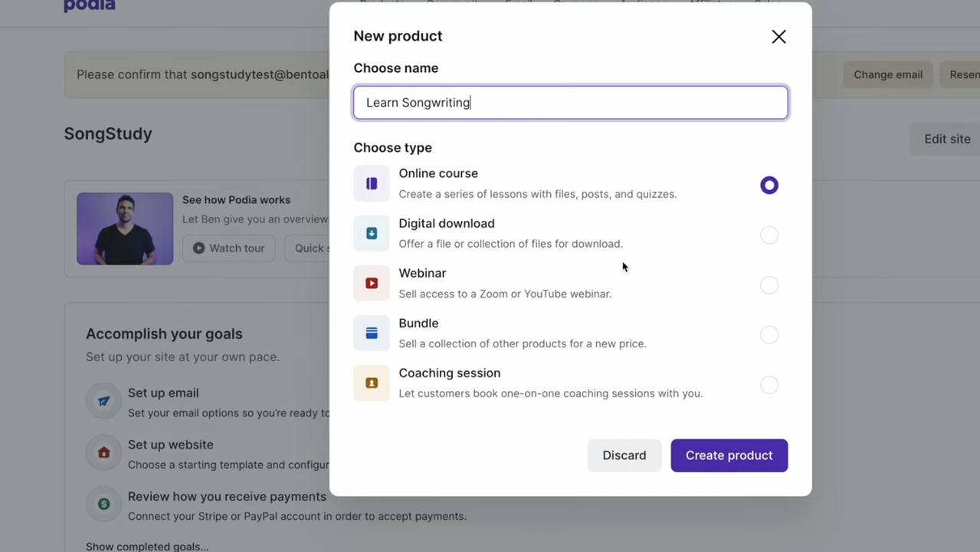Pick the Coaching session radio button
980x552 pixels.
pyautogui.click(x=769, y=385)
